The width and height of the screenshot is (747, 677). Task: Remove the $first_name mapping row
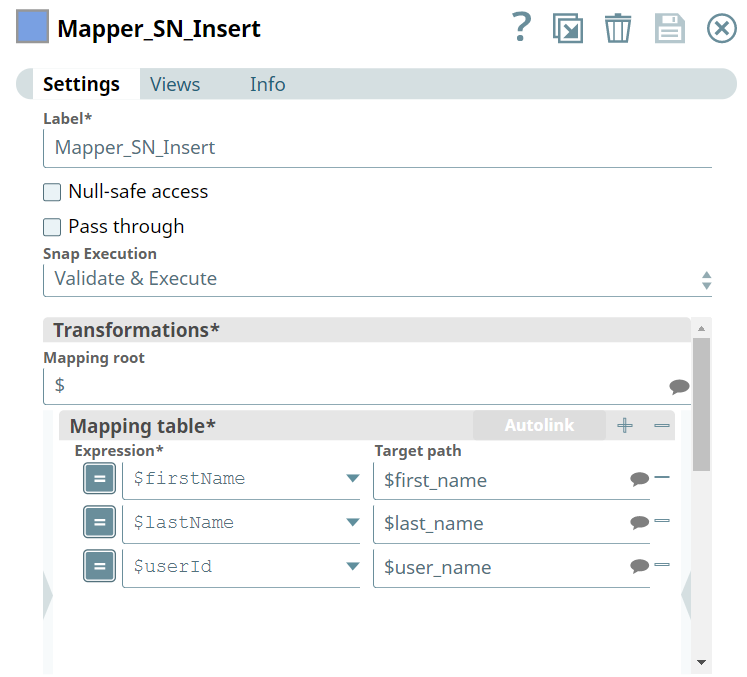662,477
